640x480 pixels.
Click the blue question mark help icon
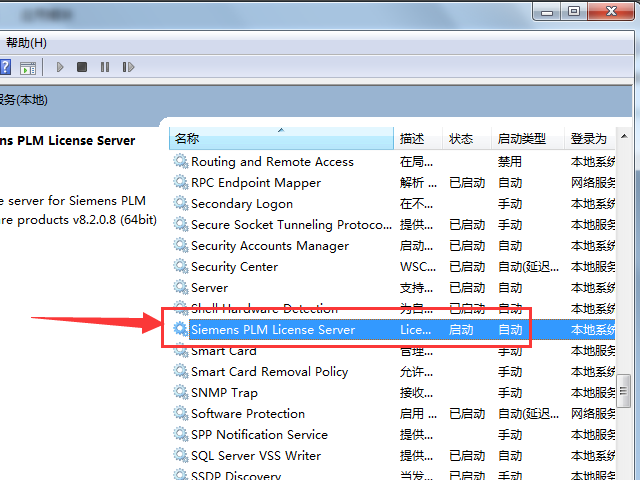tap(5, 67)
